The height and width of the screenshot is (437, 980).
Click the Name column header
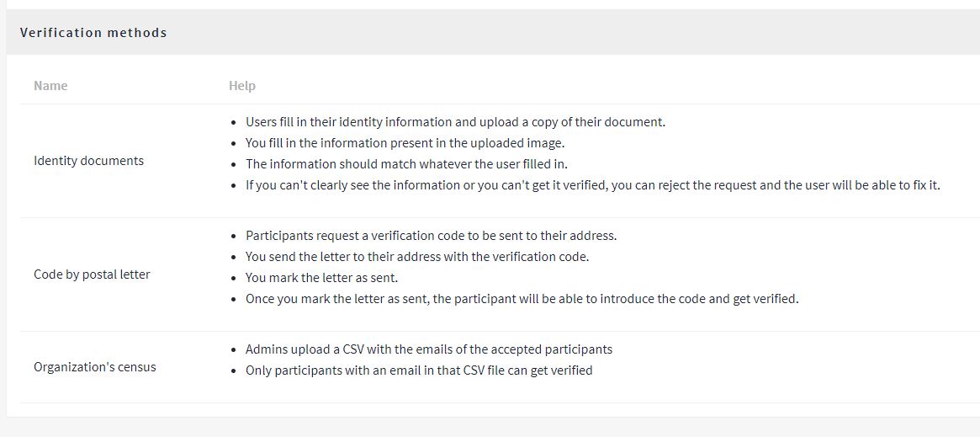(x=50, y=86)
